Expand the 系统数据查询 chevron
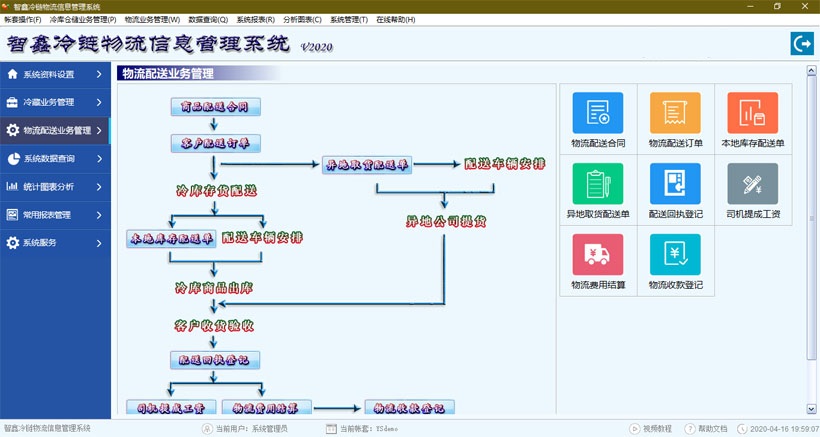The image size is (820, 437). 99,158
